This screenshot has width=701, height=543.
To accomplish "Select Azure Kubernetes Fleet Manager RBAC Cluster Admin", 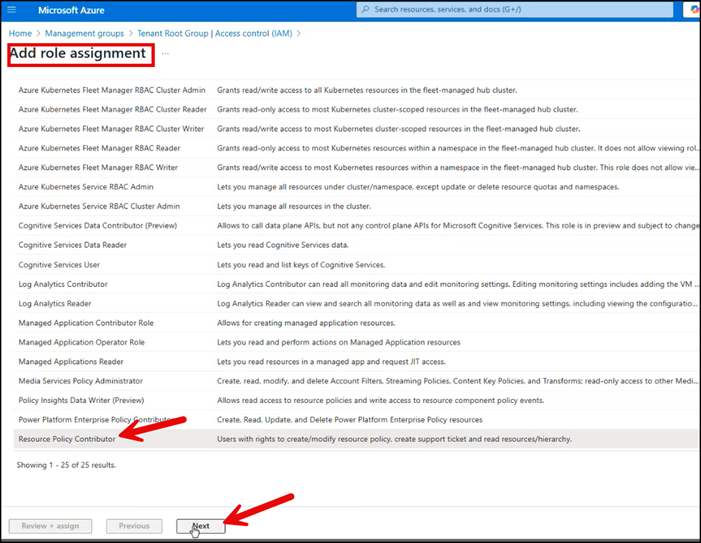I will tap(112, 90).
